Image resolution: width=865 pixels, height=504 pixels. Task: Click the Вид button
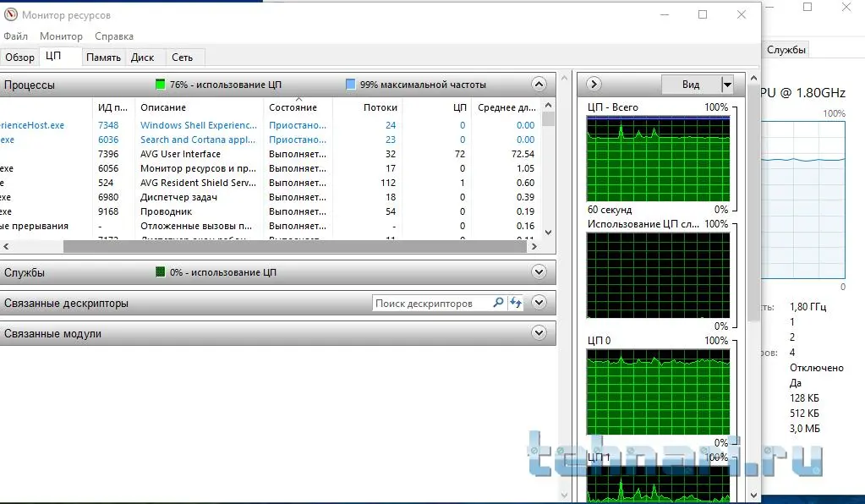tap(691, 85)
